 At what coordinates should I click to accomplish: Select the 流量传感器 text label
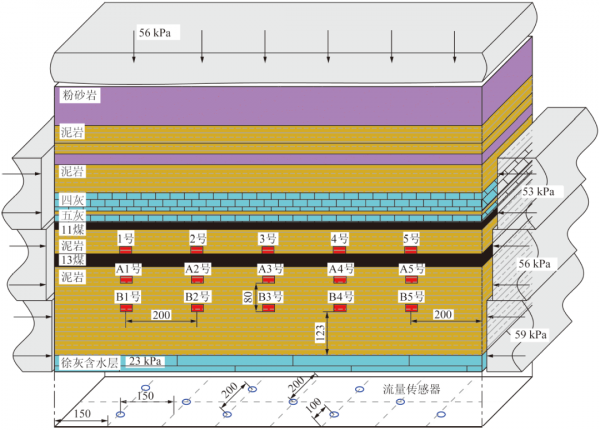pyautogui.click(x=413, y=387)
